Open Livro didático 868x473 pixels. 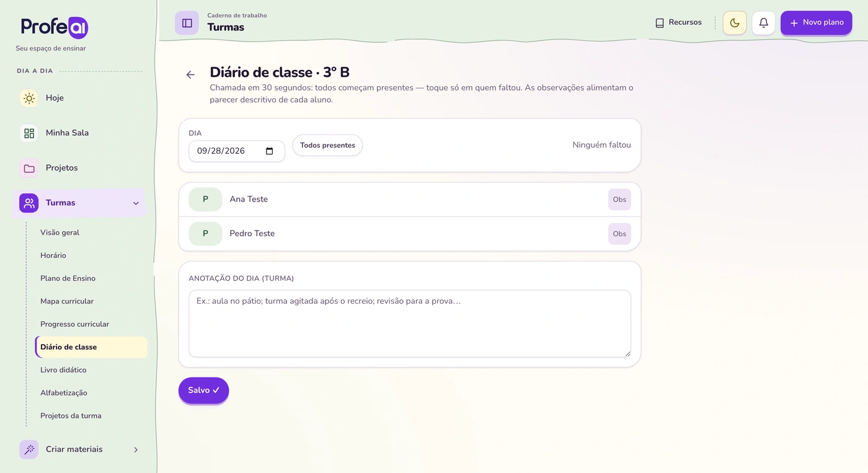[x=63, y=370]
